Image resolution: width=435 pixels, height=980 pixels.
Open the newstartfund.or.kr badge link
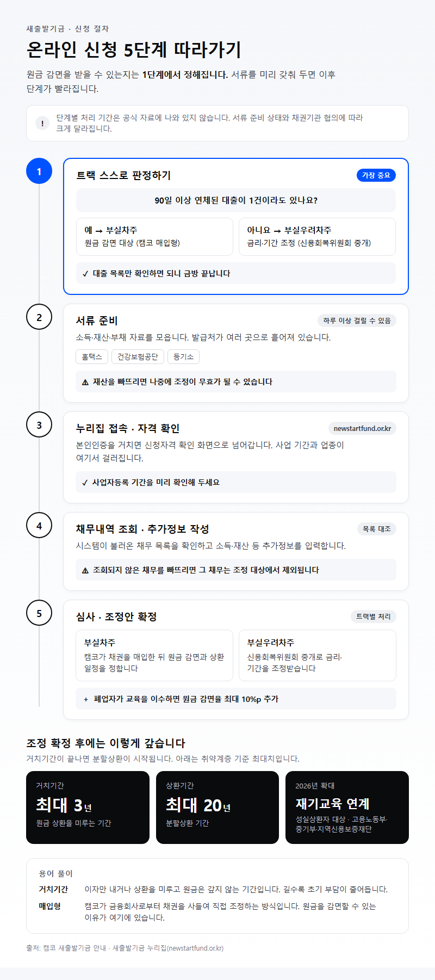pos(362,428)
